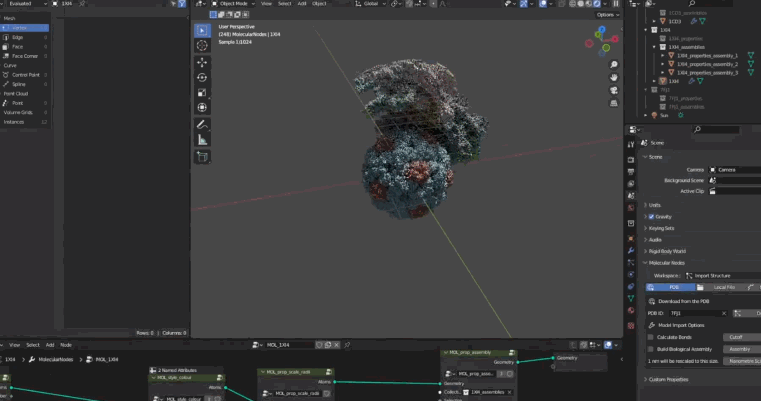Pick the Transform tool

coord(202,108)
